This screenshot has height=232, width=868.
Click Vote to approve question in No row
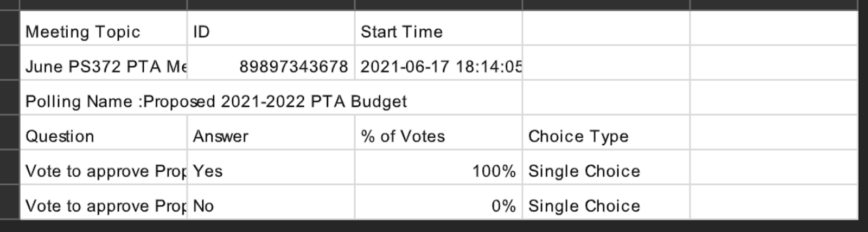pyautogui.click(x=103, y=206)
